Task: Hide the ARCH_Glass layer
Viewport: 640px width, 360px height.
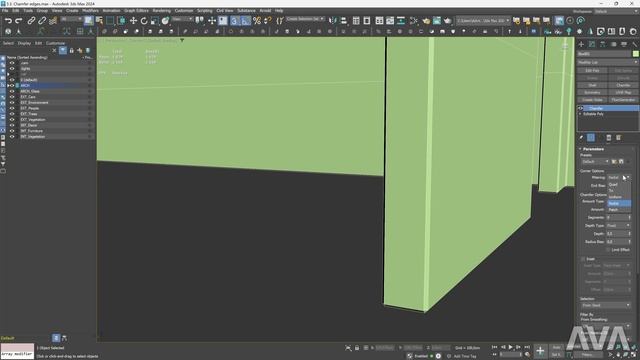Action: tap(12, 91)
